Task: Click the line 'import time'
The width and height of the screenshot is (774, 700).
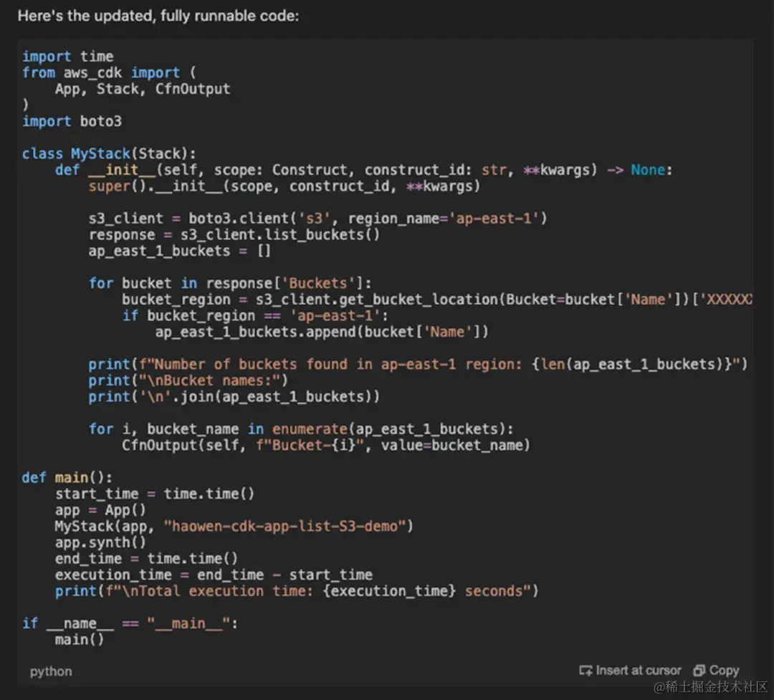Action: [67, 57]
